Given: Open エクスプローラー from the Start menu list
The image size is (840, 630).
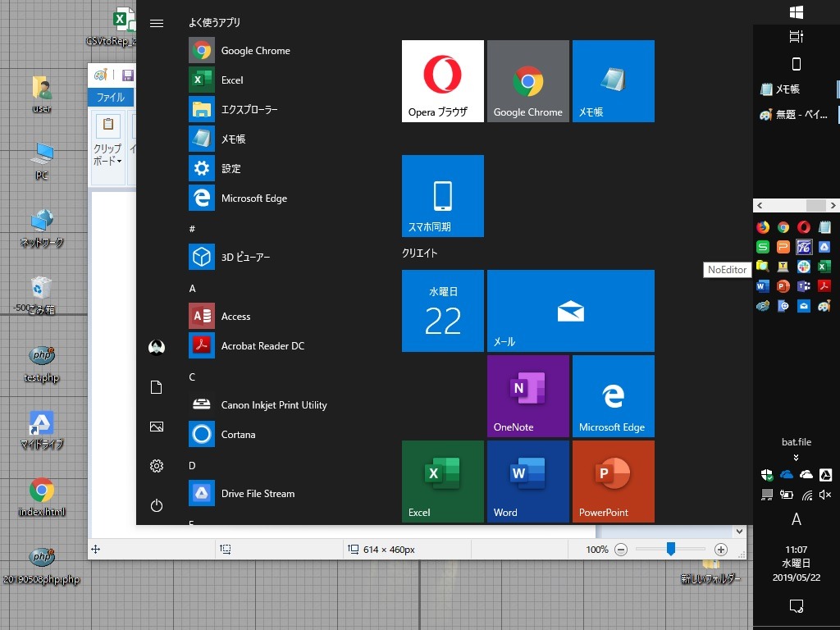Looking at the screenshot, I should (x=234, y=109).
